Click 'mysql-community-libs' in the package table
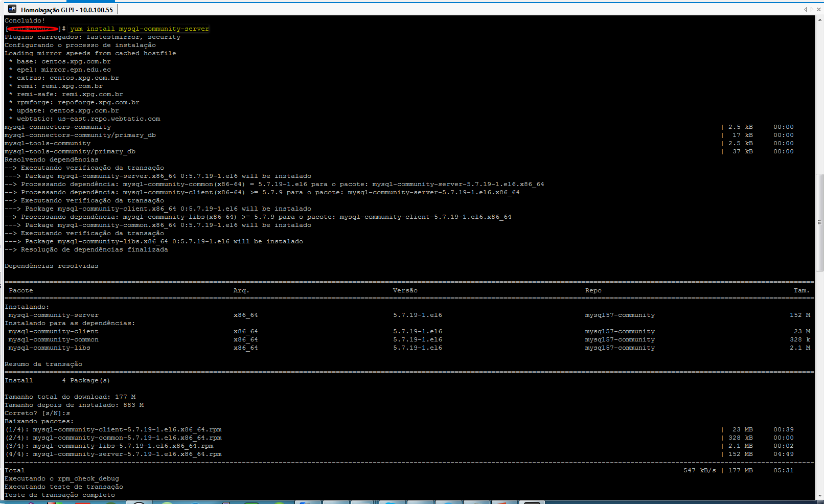 [x=50, y=348]
